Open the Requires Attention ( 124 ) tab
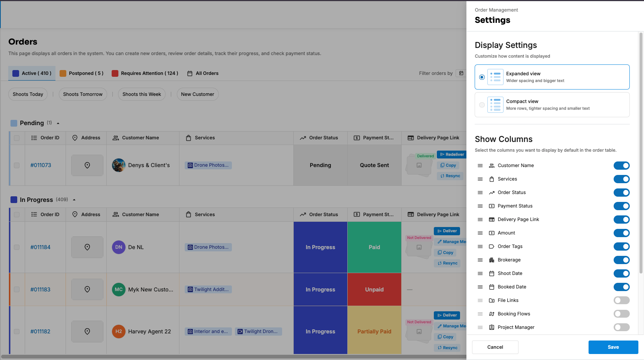 point(145,73)
